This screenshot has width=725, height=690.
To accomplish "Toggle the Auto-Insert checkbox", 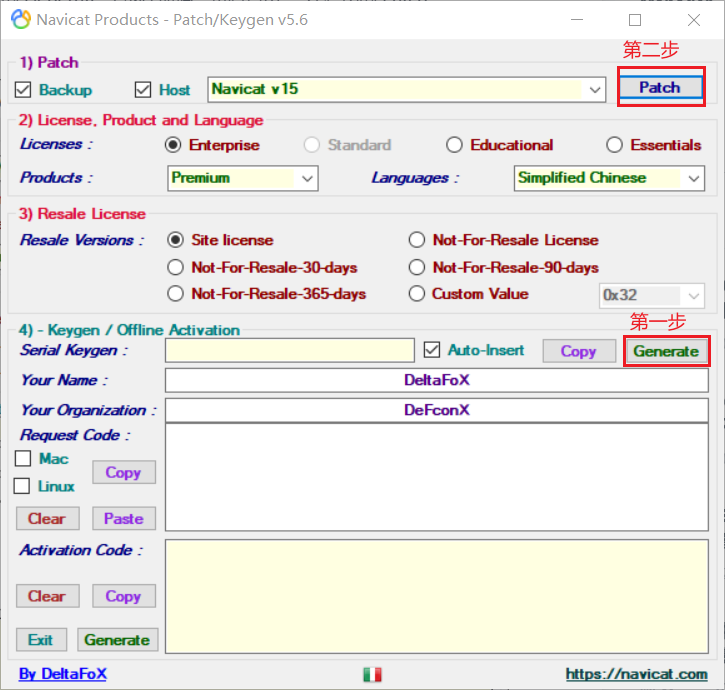I will 432,350.
